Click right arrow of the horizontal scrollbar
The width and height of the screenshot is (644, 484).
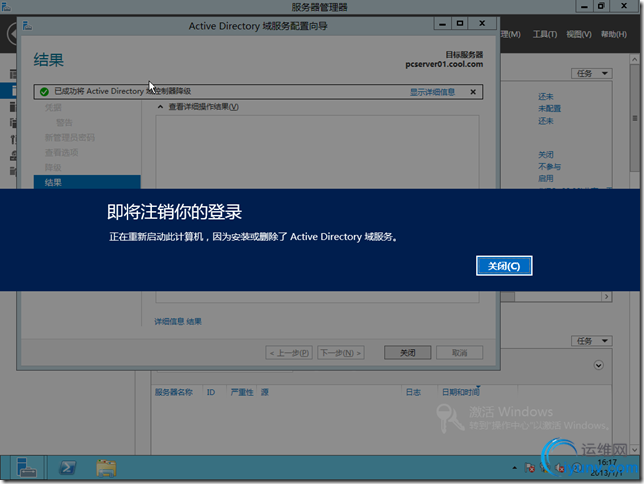(606, 296)
